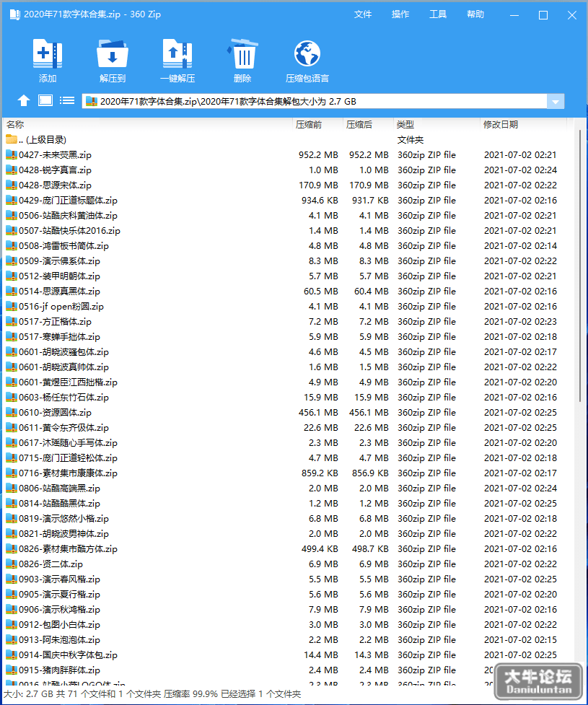Sort by the 压缩后 column header

[x=368, y=125]
